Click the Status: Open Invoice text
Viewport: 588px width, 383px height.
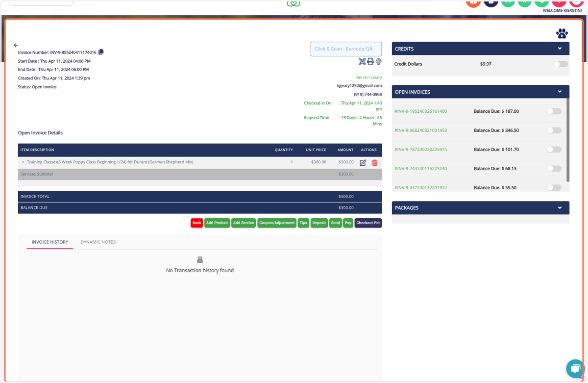[37, 87]
